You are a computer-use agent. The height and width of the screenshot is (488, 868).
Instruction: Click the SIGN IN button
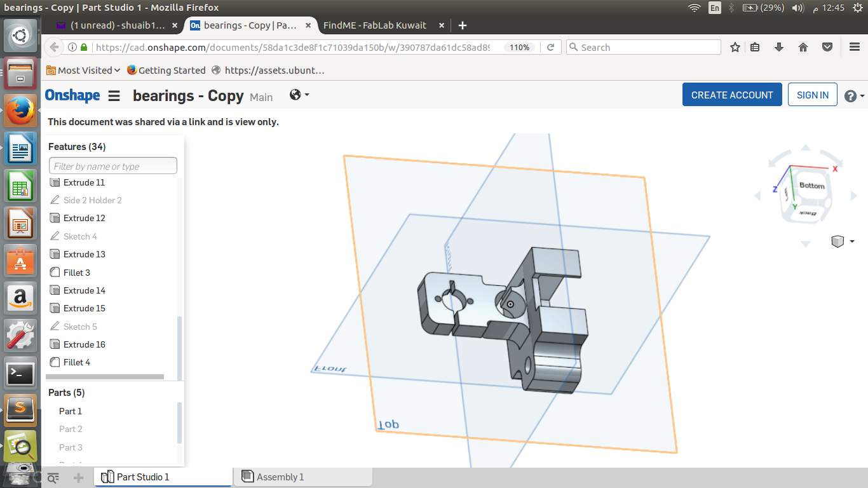pos(813,95)
